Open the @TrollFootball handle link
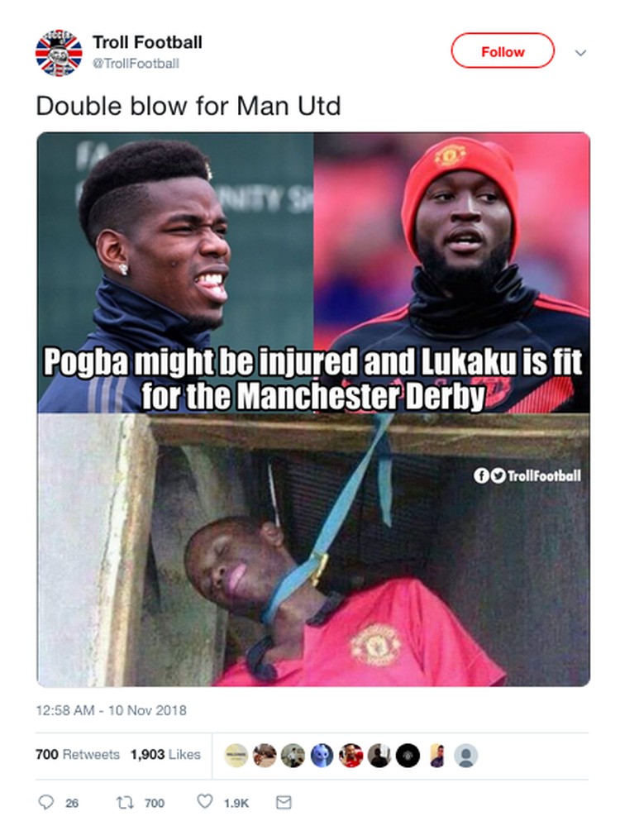Screen dimensions: 620x840 [x=136, y=63]
